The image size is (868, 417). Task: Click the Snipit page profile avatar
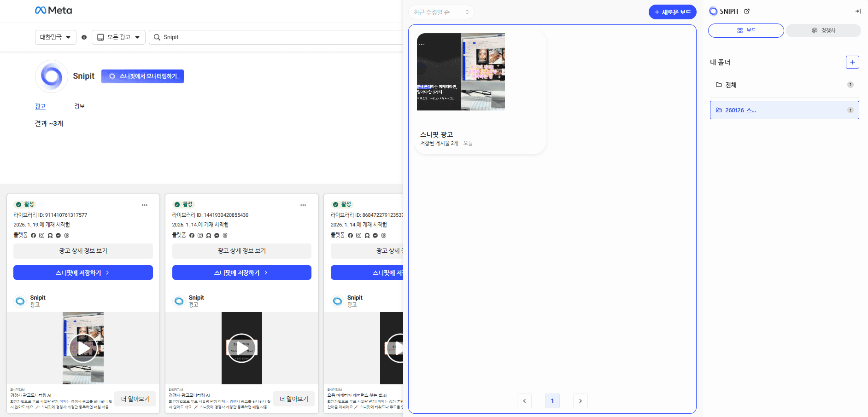click(x=52, y=76)
